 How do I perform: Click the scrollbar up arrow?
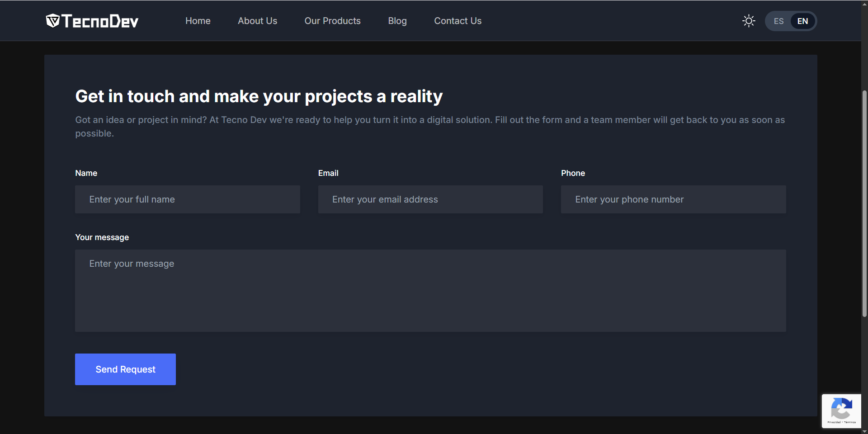(864, 3)
